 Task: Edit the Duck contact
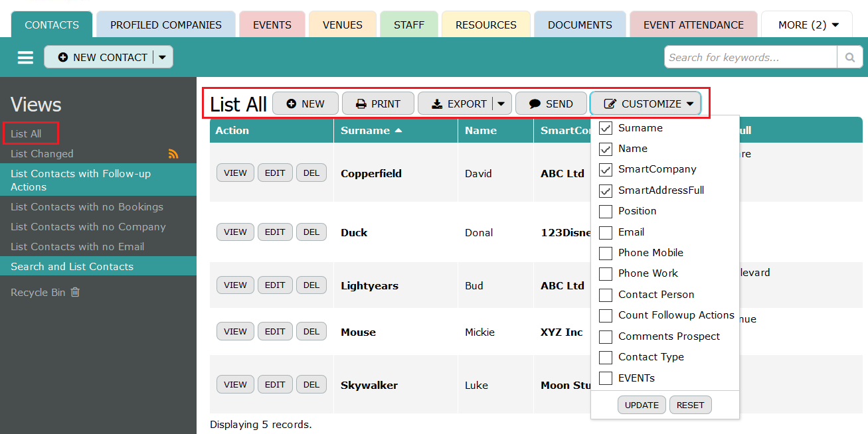[x=275, y=232]
